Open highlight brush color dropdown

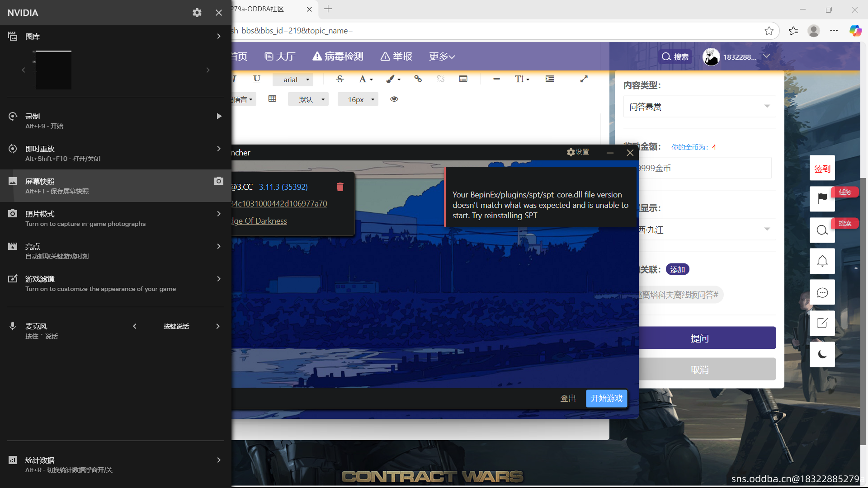pos(393,79)
